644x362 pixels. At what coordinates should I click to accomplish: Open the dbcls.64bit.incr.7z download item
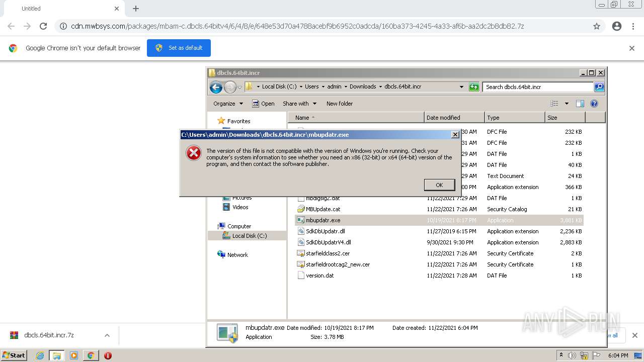[48, 335]
